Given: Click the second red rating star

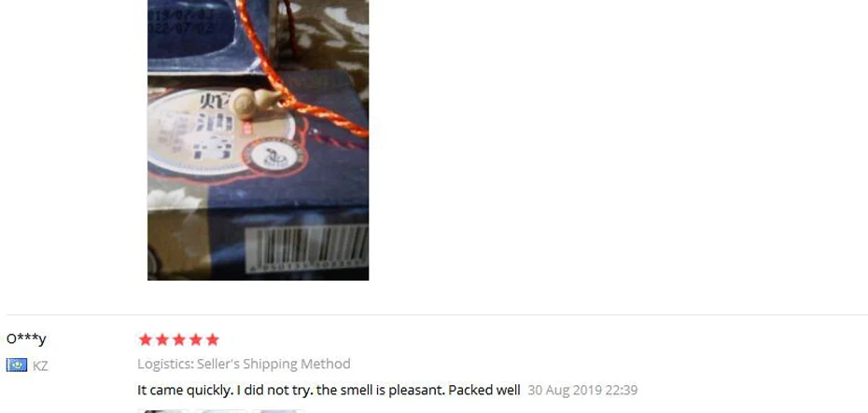Looking at the screenshot, I should click(162, 339).
